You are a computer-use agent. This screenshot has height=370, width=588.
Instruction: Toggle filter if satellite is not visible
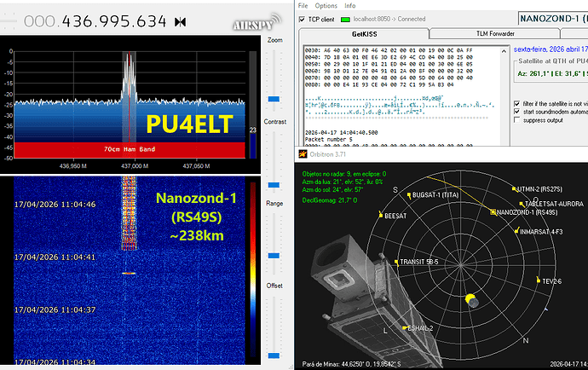[516, 103]
